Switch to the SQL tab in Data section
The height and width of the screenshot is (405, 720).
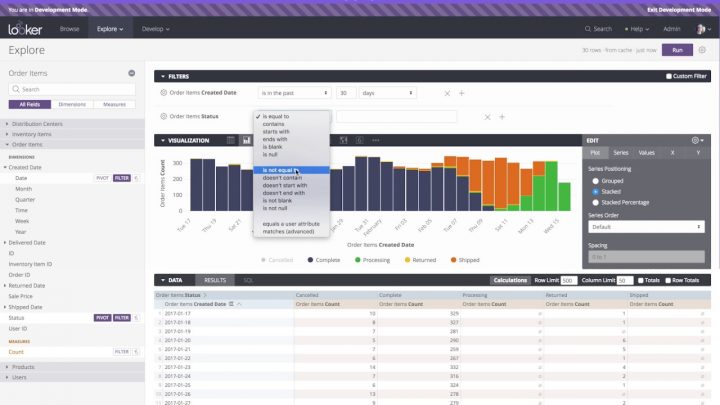tap(248, 280)
